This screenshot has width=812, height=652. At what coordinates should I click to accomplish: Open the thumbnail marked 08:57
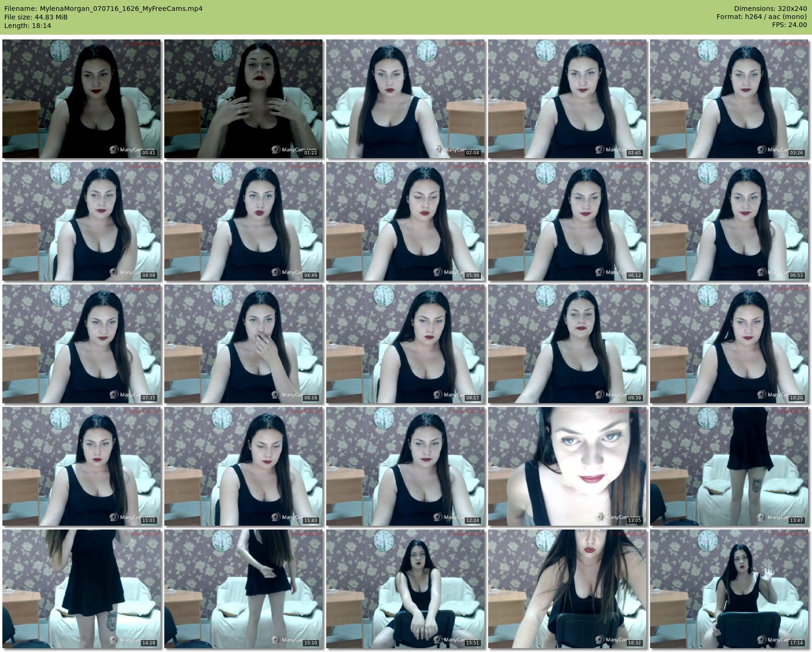[405, 344]
